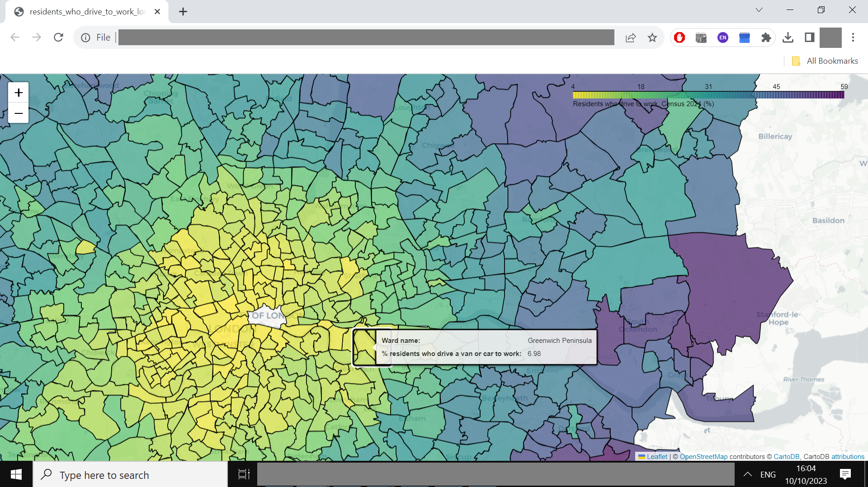Open the share page icon
Image resolution: width=868 pixels, height=487 pixels.
coord(631,37)
